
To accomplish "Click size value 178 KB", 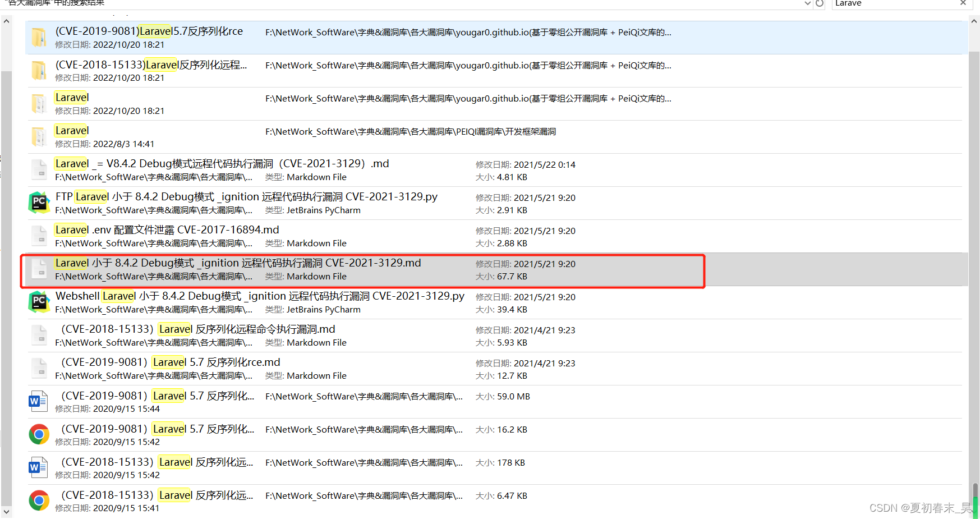I will pos(511,463).
